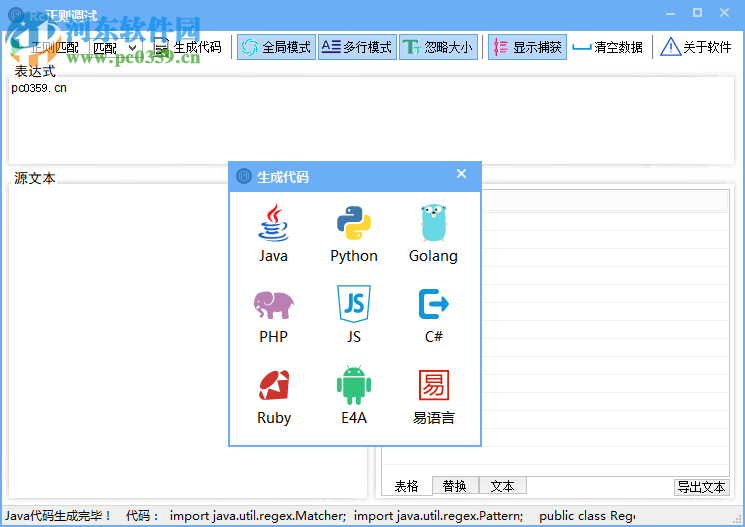Pick the E4A Android icon
This screenshot has height=527, width=745.
(x=354, y=395)
